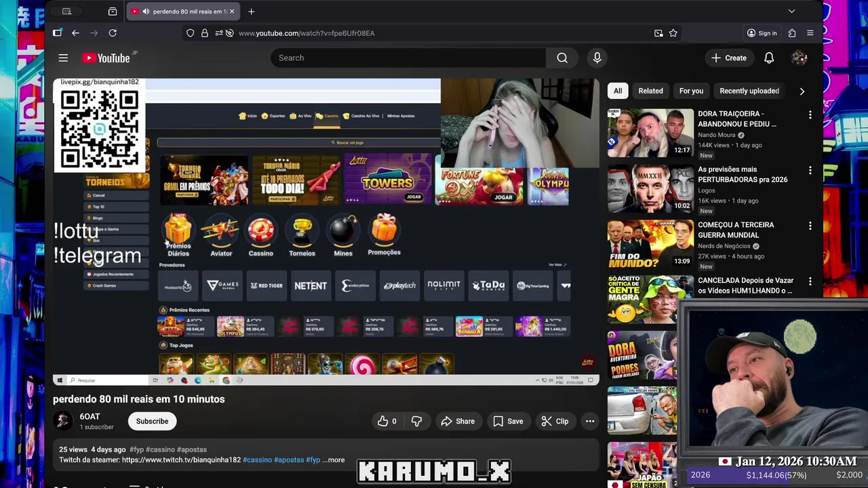Subscribe to the 6OAT channel

[152, 422]
